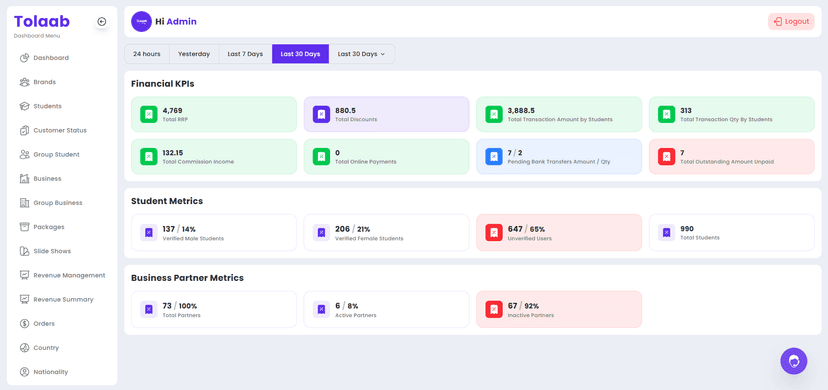The height and width of the screenshot is (390, 828).
Task: Click the Dashboard pie chart icon
Action: [x=24, y=58]
